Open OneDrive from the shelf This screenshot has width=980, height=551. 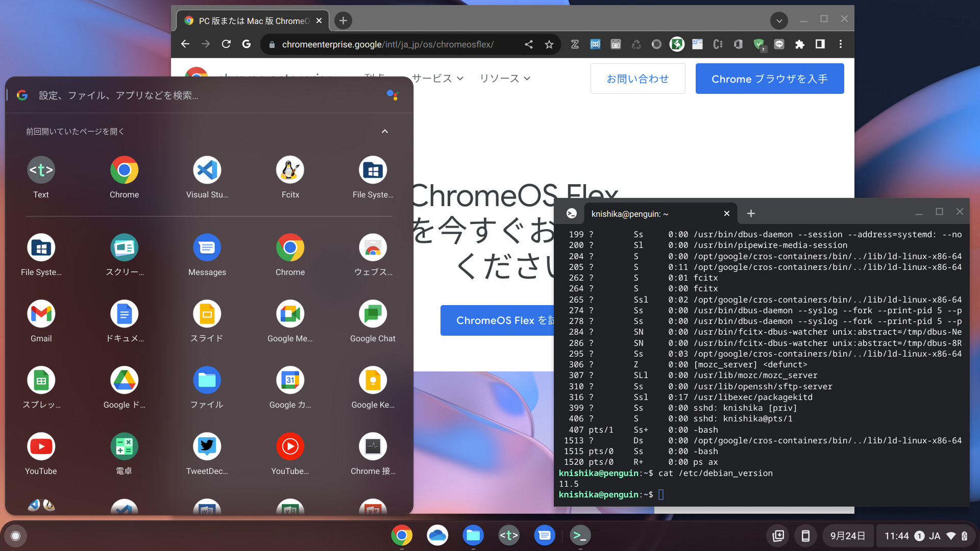[x=437, y=535]
